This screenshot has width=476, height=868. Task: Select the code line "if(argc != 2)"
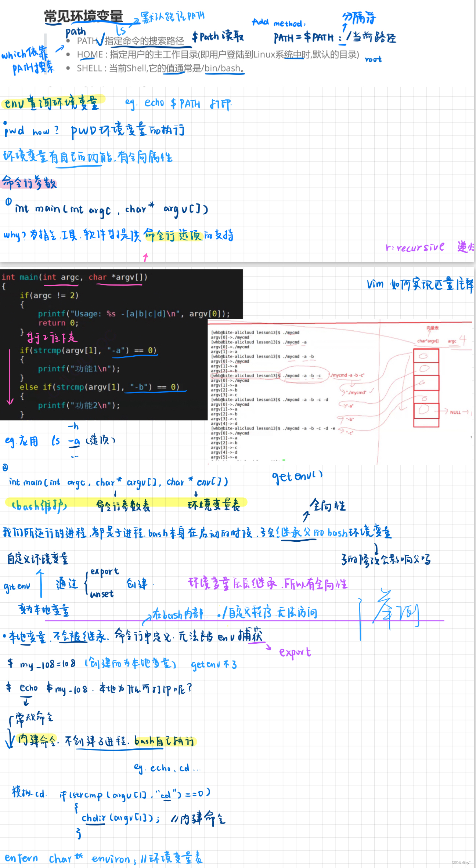pos(49,295)
